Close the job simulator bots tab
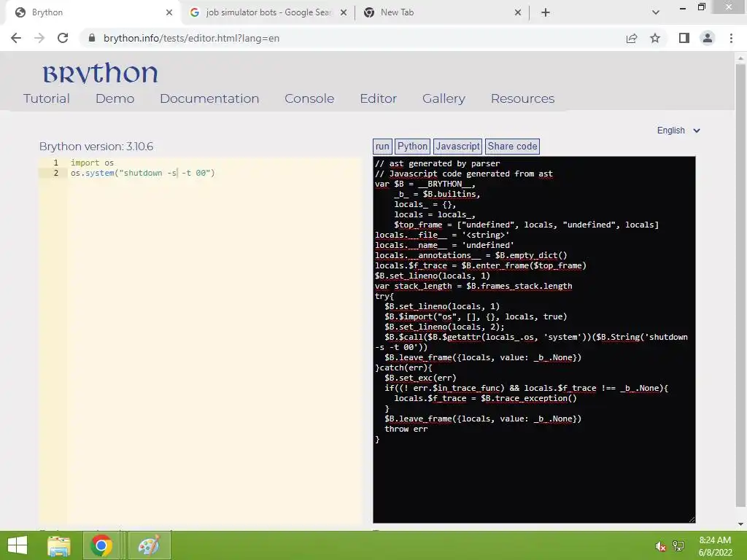This screenshot has width=747, height=560. click(x=344, y=12)
